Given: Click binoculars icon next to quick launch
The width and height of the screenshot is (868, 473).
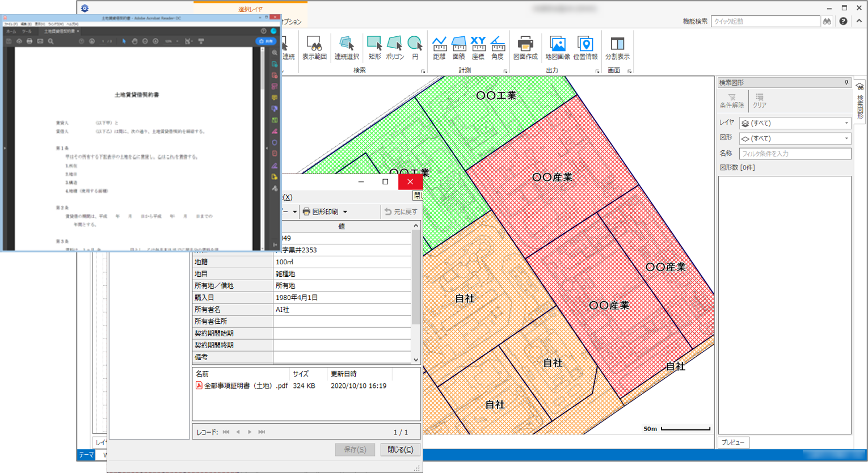Looking at the screenshot, I should pyautogui.click(x=827, y=22).
